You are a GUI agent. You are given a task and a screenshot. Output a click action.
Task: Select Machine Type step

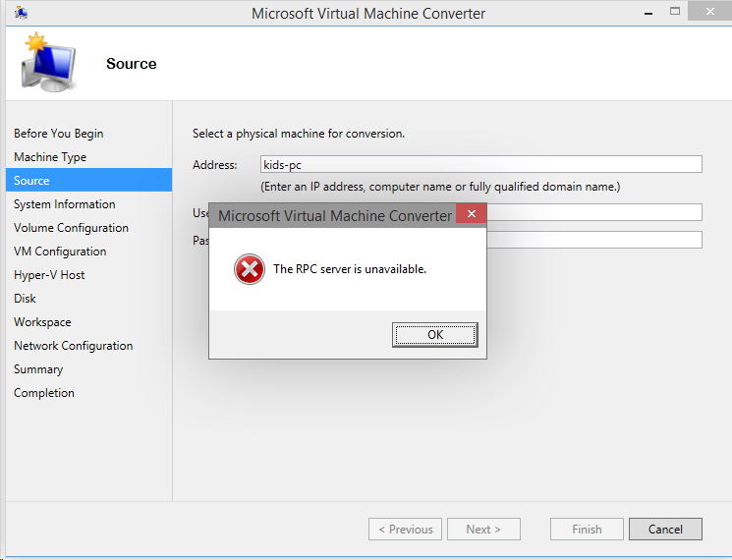point(50,157)
